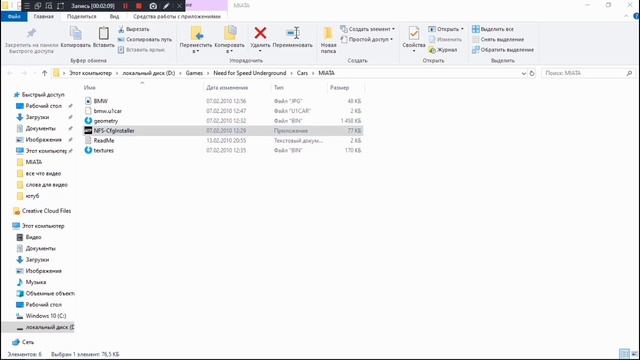Screen dimensions: 640x360
Task: Click the Copy ribbon button
Action: (x=76, y=37)
